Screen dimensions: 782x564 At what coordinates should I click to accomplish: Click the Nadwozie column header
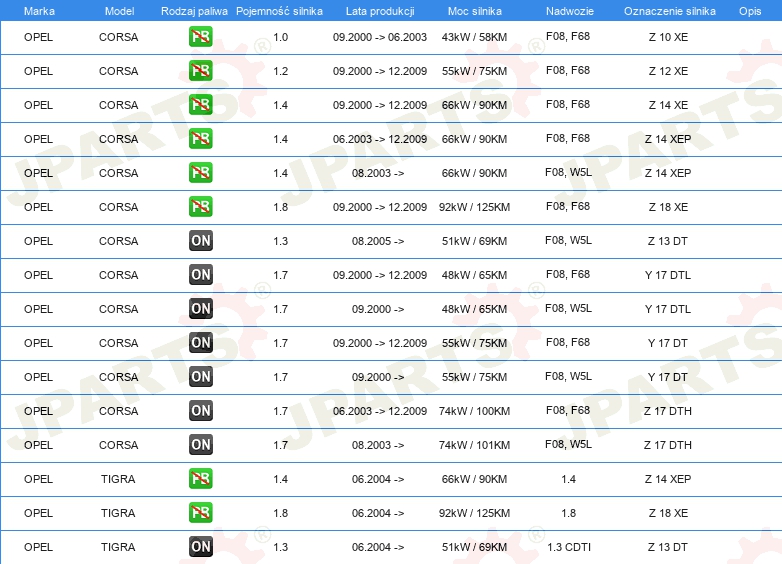coord(570,11)
